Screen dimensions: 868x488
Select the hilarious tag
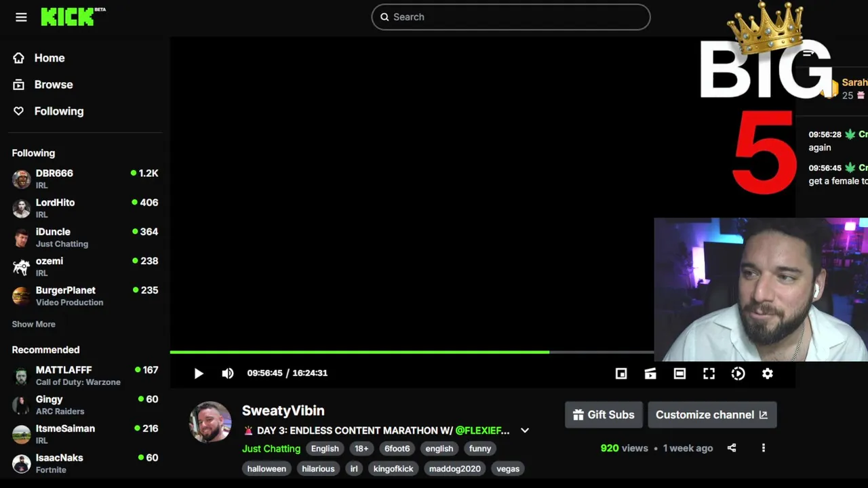click(318, 469)
